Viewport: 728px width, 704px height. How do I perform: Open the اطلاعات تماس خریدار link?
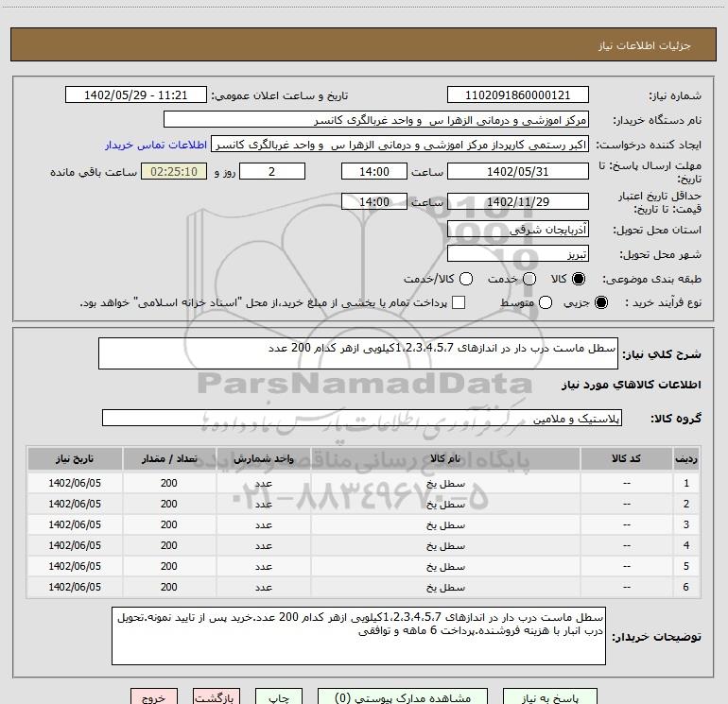tap(156, 145)
